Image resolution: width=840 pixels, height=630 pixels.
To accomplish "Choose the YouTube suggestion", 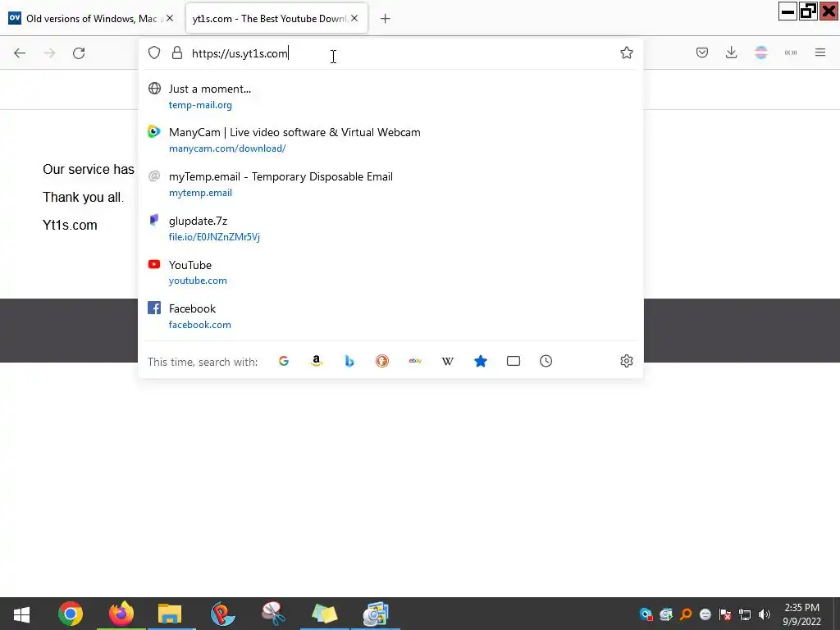I will coord(390,272).
